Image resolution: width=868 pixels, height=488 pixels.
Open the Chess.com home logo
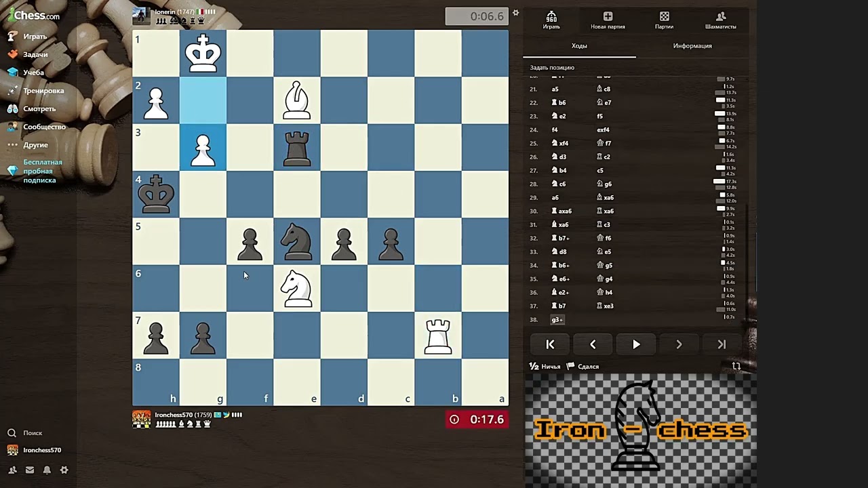[x=34, y=14]
